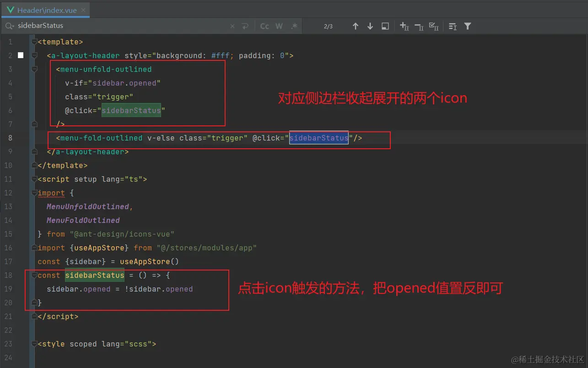Collapse the template block on line 1

pos(34,42)
